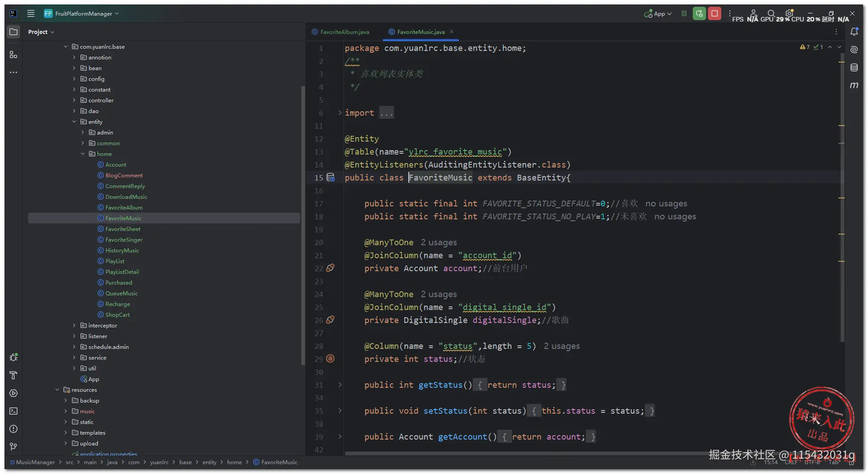Open editor tab options menu

click(x=836, y=32)
